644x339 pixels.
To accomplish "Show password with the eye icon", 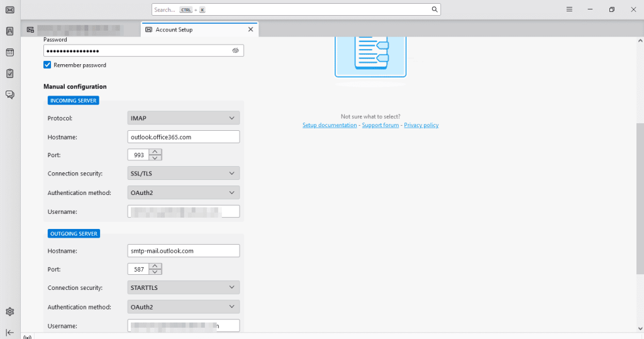I will [235, 50].
